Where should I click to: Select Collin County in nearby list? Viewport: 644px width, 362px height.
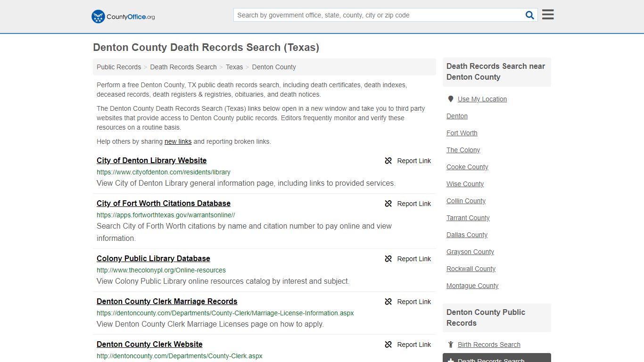466,201
